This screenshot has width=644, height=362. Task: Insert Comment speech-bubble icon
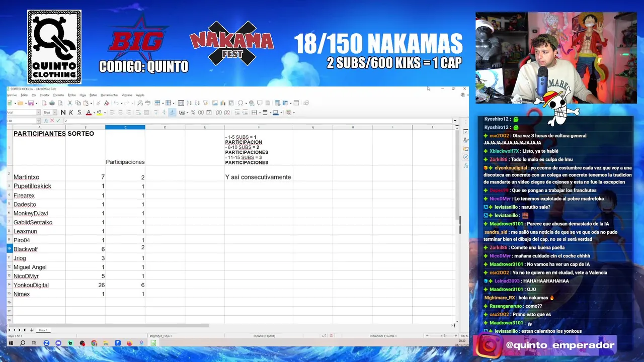(x=260, y=103)
